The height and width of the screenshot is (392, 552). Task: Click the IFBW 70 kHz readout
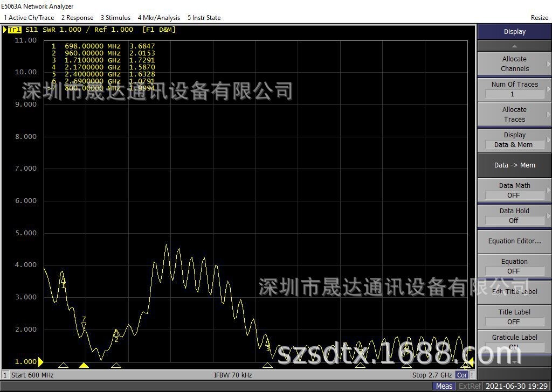pyautogui.click(x=233, y=375)
